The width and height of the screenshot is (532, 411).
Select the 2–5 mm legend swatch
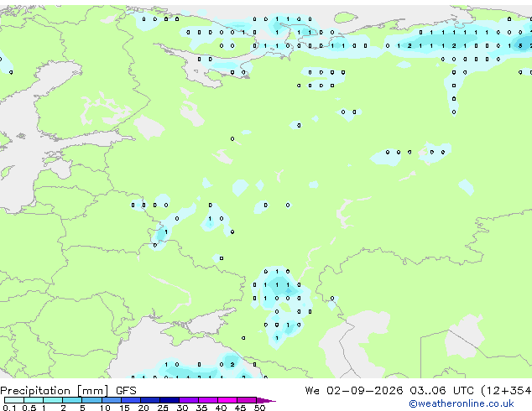(x=72, y=400)
